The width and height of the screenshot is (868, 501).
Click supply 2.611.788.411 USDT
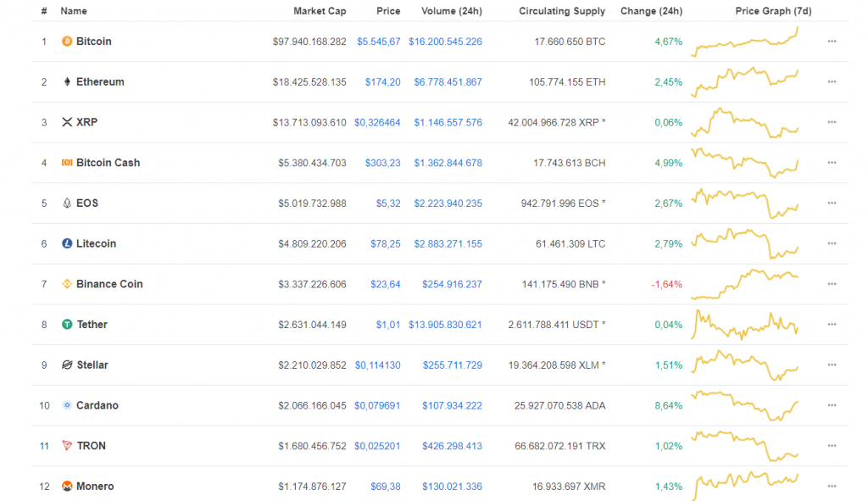point(557,325)
